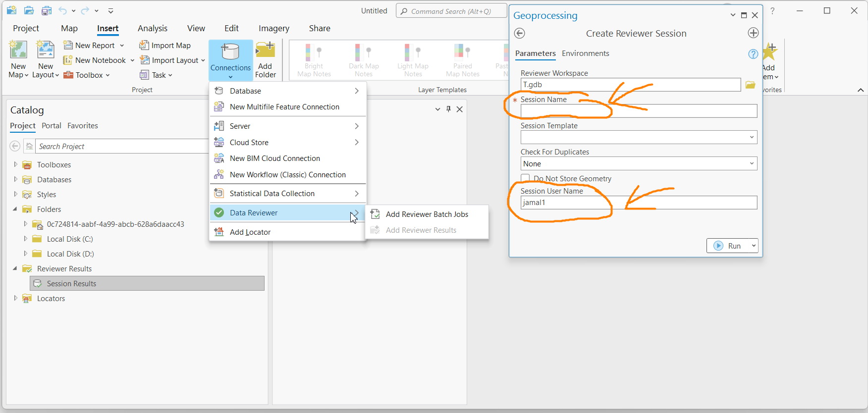Click the add plus icon in Geoprocessing header
868x413 pixels.
pyautogui.click(x=753, y=33)
